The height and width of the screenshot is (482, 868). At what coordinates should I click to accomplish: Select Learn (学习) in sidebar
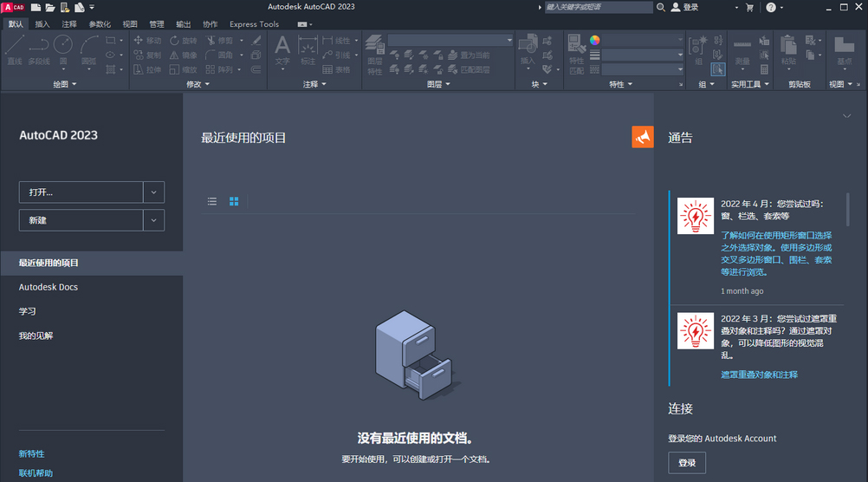(x=27, y=311)
